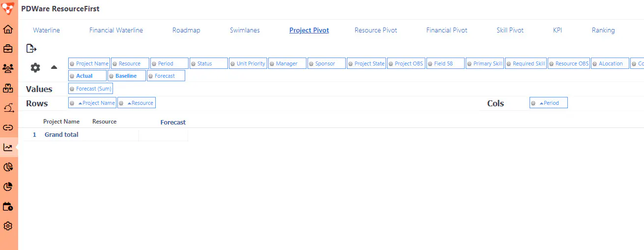
Task: Click the Manager field chip
Action: click(287, 63)
